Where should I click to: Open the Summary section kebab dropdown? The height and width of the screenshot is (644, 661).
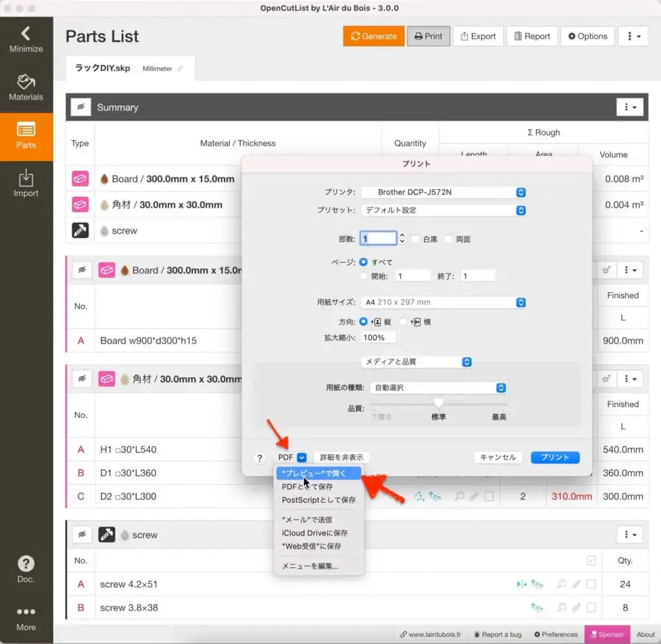(x=630, y=107)
